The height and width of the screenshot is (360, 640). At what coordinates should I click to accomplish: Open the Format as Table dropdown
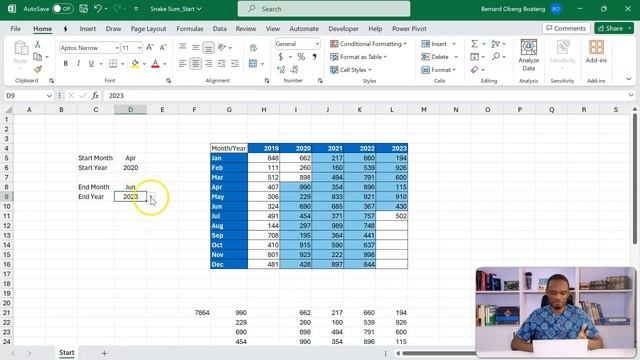[358, 57]
